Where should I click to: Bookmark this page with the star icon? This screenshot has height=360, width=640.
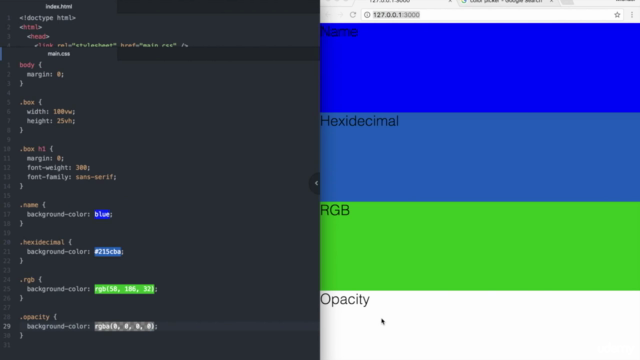coord(617,15)
